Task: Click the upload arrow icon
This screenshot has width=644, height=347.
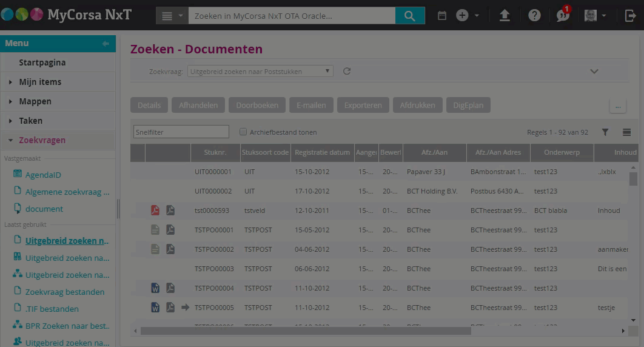Action: [x=505, y=16]
